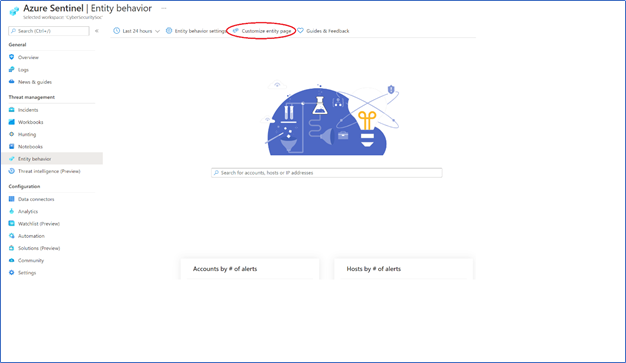
Task: Open the Automation page
Action: [x=31, y=236]
